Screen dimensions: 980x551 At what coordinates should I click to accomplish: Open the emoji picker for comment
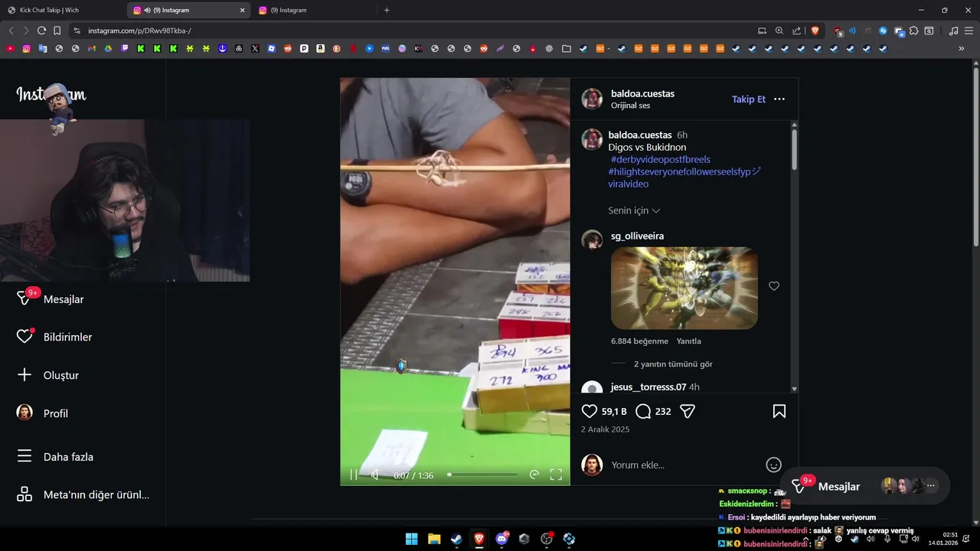(773, 465)
